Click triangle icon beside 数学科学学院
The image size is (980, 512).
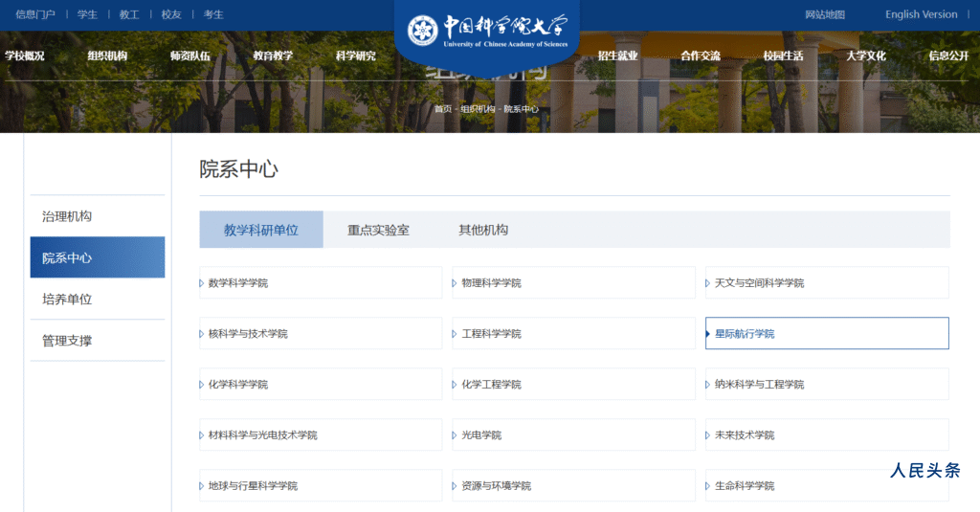pos(201,283)
